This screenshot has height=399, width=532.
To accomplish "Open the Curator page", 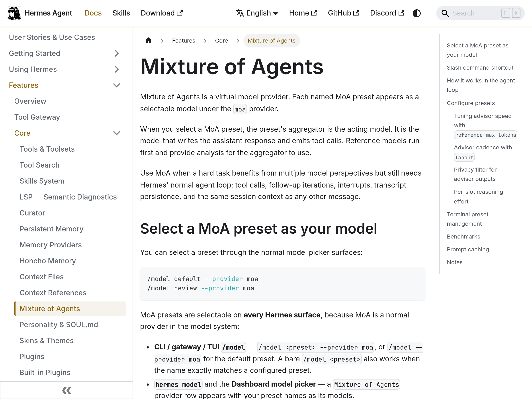I will click(32, 213).
